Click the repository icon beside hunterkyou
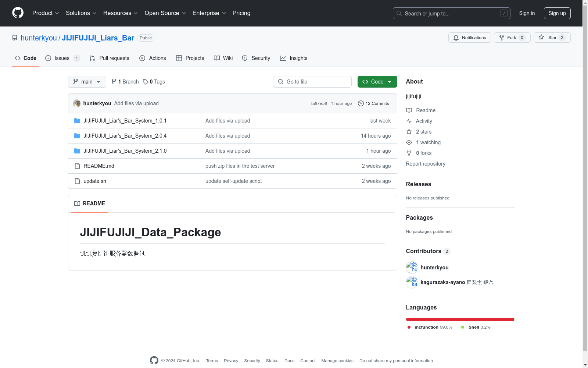 15,38
